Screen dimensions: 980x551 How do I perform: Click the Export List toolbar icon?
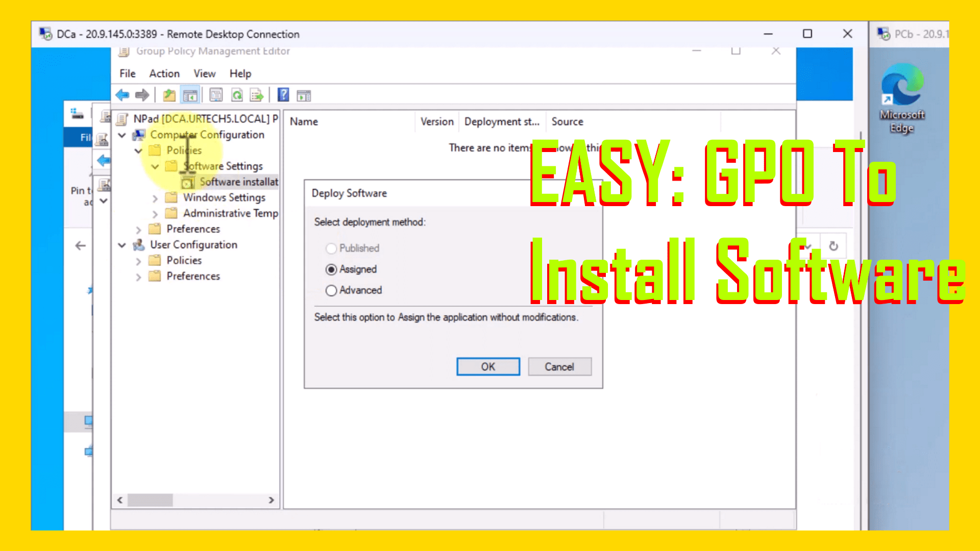tap(257, 95)
